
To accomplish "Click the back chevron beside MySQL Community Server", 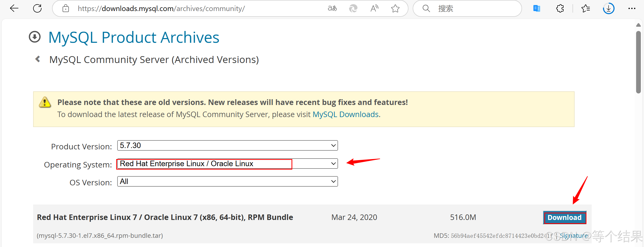I will point(38,59).
